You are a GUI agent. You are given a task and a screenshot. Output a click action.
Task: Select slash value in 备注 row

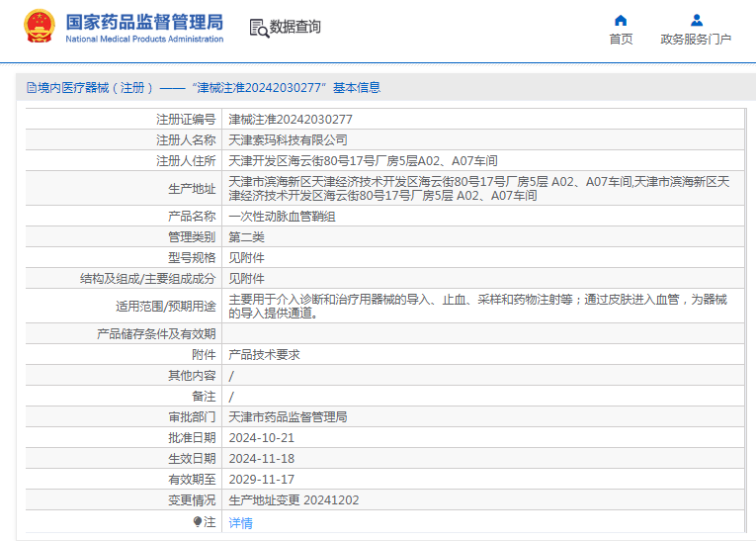coord(231,397)
